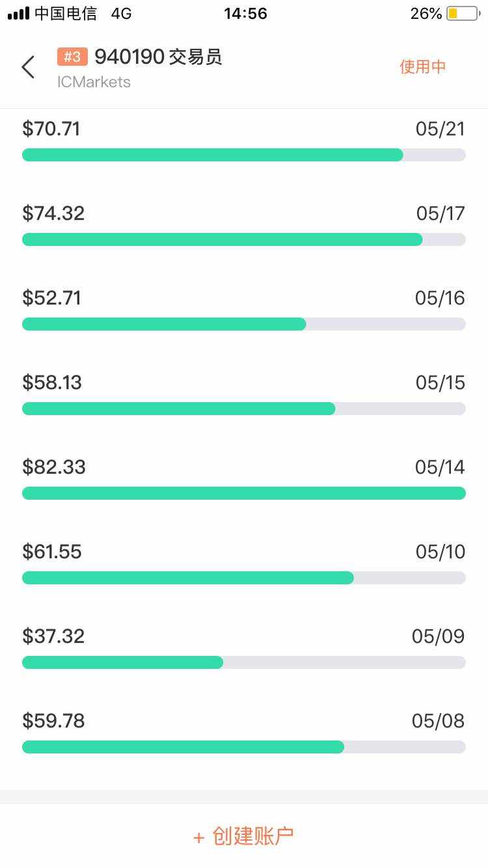
Task: Select the 05/17 date entry
Action: coord(441,213)
